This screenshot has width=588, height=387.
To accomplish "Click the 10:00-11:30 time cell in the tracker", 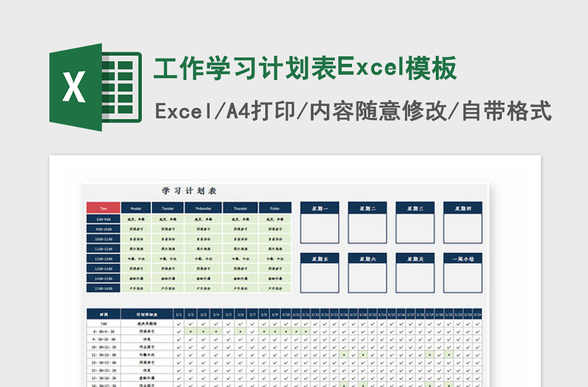I will tap(104, 347).
